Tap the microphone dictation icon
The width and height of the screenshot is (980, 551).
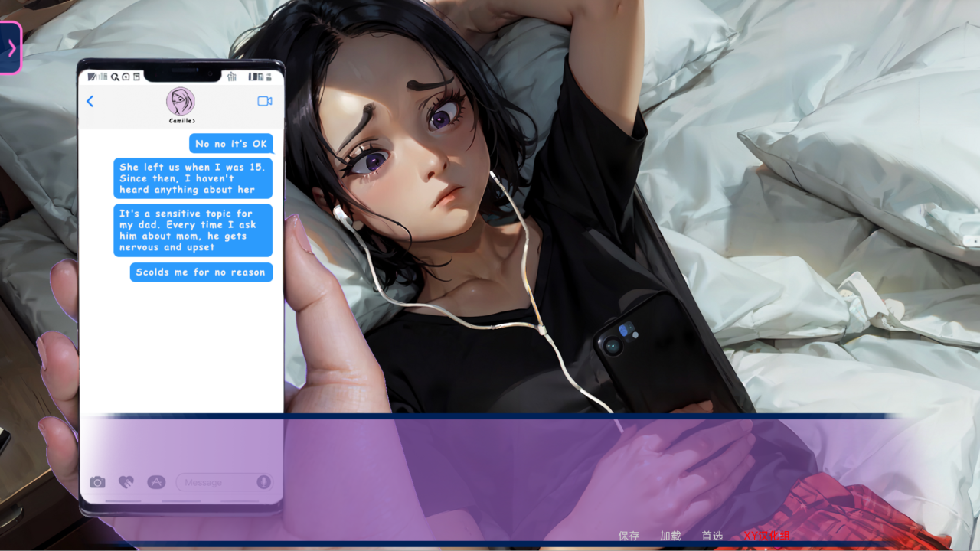(263, 482)
